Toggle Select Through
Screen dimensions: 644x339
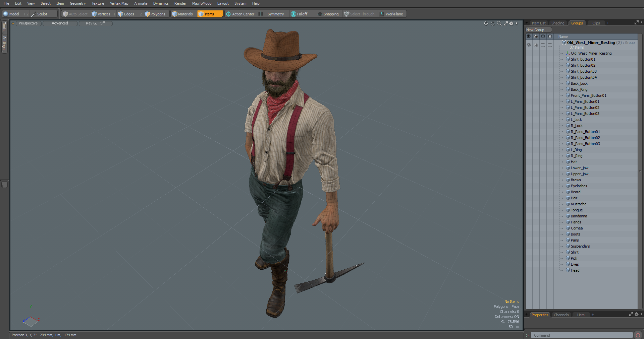(x=359, y=14)
